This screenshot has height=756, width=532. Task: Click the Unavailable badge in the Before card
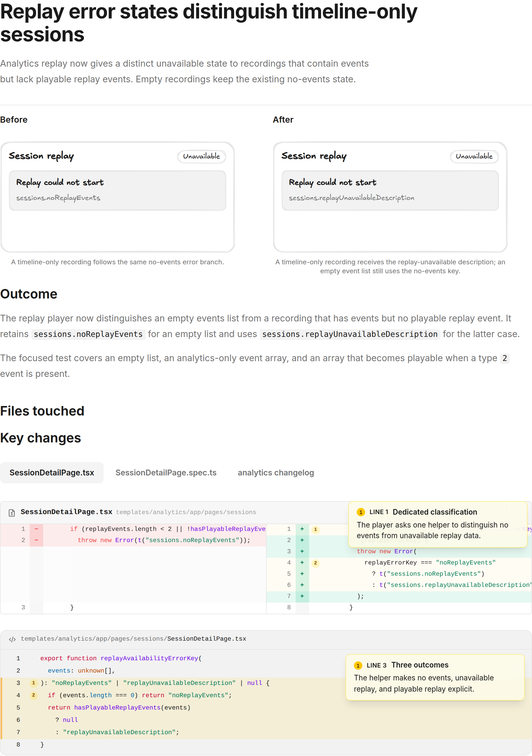pos(202,157)
